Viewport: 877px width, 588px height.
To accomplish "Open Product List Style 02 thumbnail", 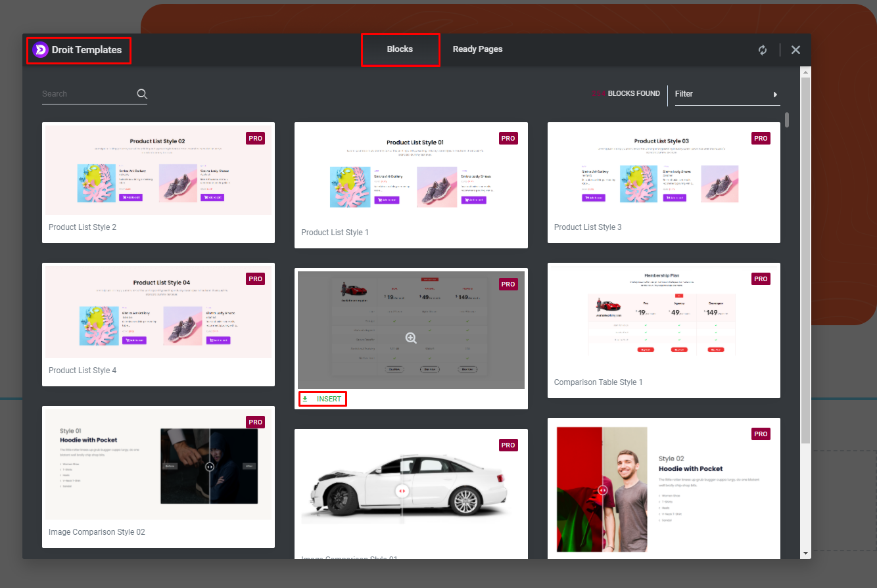I will (158, 170).
